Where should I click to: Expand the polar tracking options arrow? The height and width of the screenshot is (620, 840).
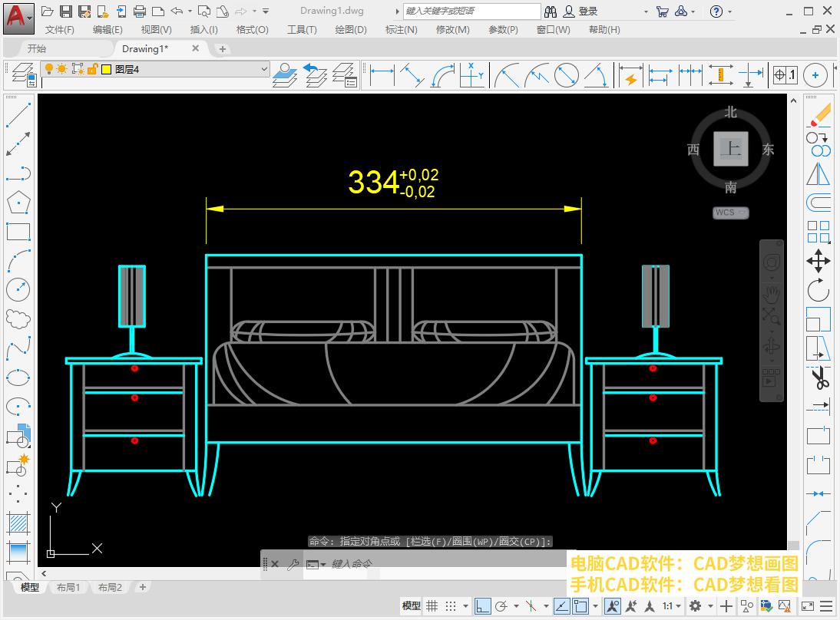click(x=517, y=605)
